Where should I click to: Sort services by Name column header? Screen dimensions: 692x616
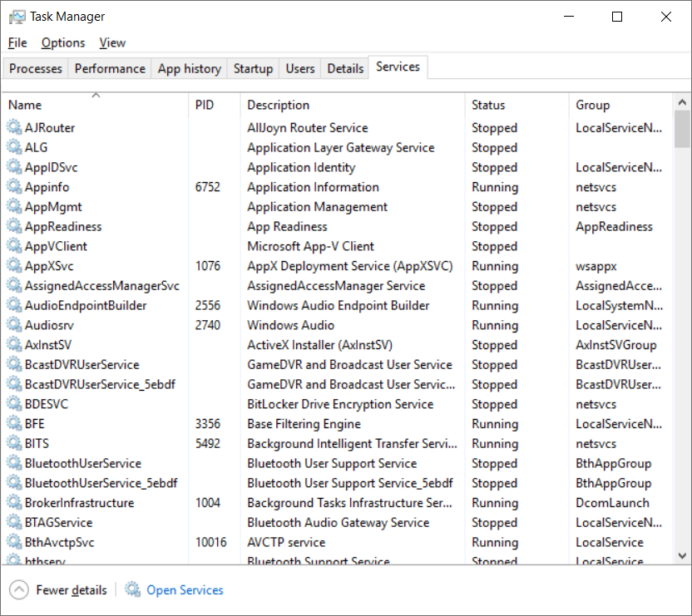(96, 105)
